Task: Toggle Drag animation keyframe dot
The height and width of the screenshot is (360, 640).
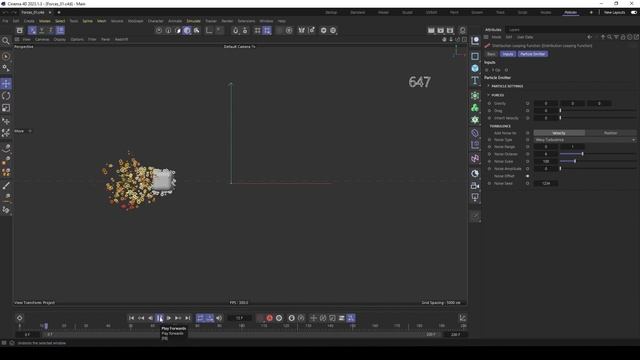Action: point(489,111)
